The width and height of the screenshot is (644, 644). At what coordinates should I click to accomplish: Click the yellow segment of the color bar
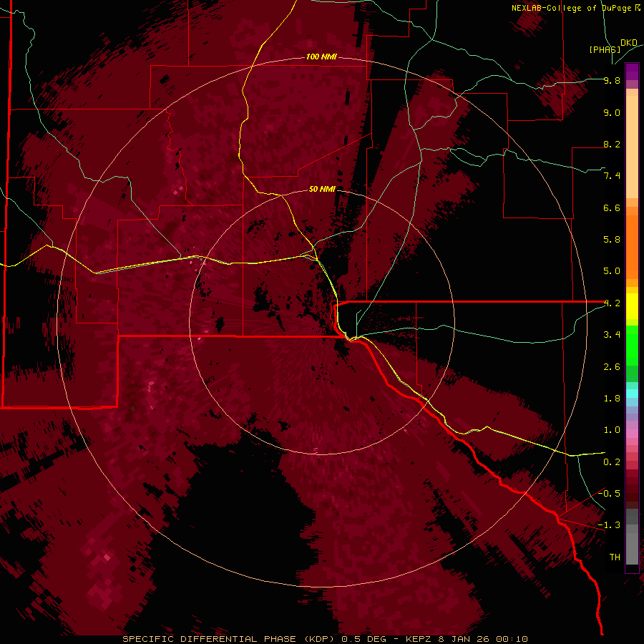coord(632,306)
